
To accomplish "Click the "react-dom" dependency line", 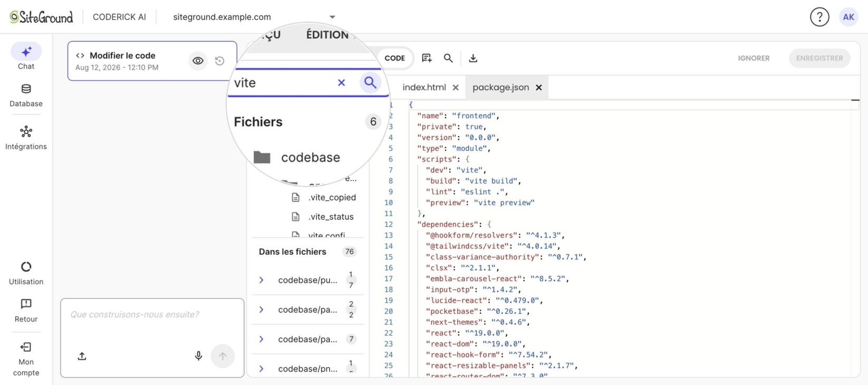I will 475,344.
